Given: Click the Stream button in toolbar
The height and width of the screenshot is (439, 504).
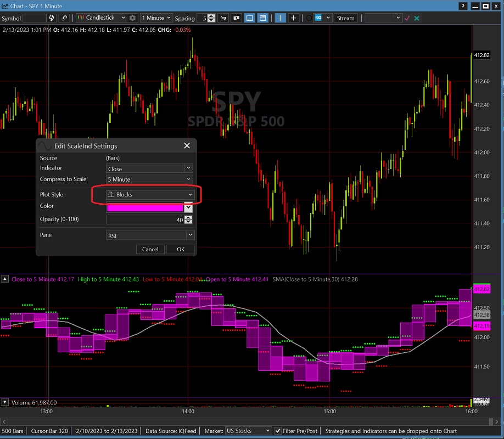Looking at the screenshot, I should 345,18.
